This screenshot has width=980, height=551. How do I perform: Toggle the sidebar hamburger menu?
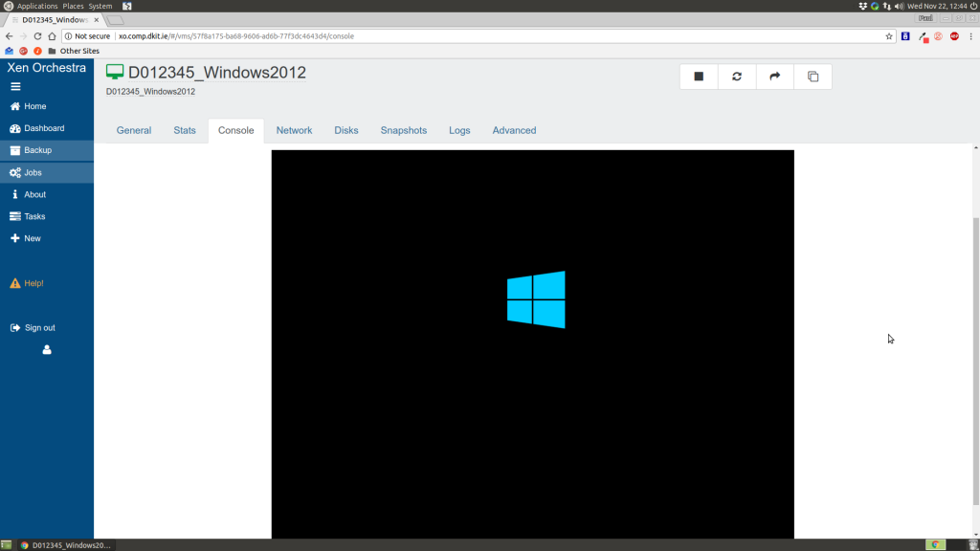tap(15, 87)
